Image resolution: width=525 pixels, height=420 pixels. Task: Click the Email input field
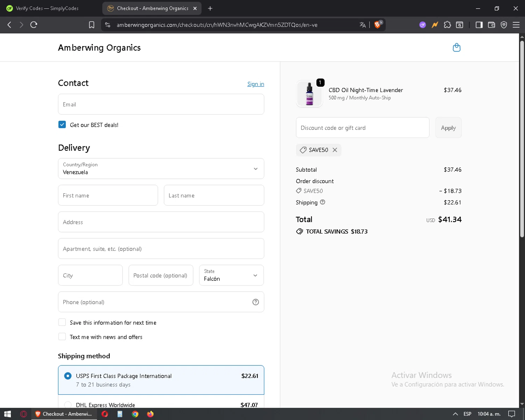point(161,104)
